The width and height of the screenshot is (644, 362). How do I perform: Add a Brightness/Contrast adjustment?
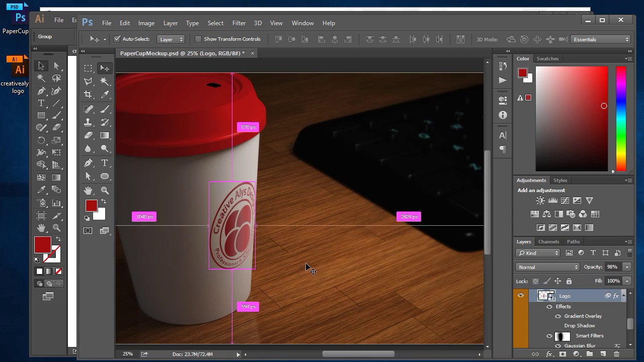[x=540, y=200]
